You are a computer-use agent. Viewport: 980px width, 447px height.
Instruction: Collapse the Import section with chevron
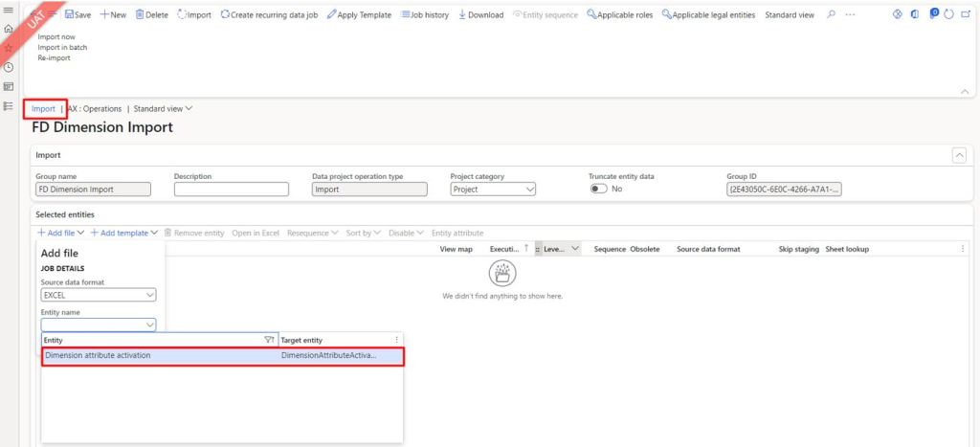coord(959,155)
